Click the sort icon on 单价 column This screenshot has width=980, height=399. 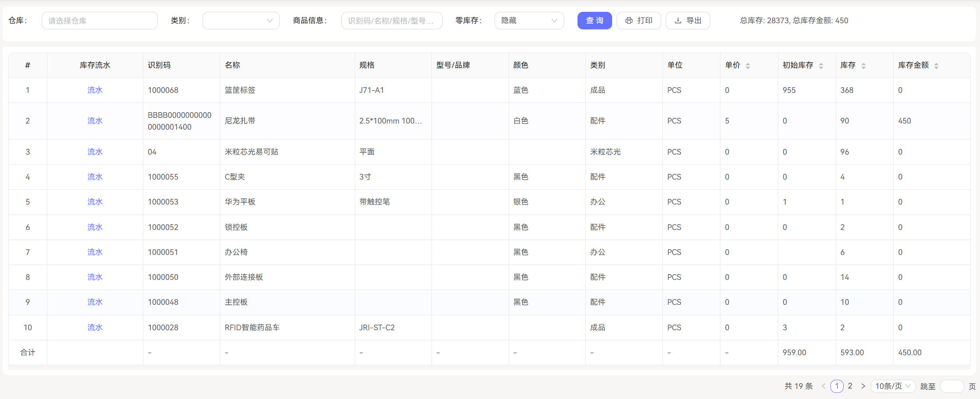point(748,66)
